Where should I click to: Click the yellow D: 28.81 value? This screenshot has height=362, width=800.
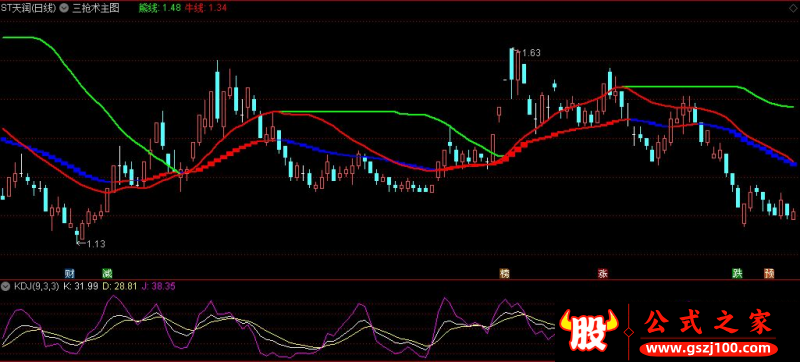coord(120,287)
